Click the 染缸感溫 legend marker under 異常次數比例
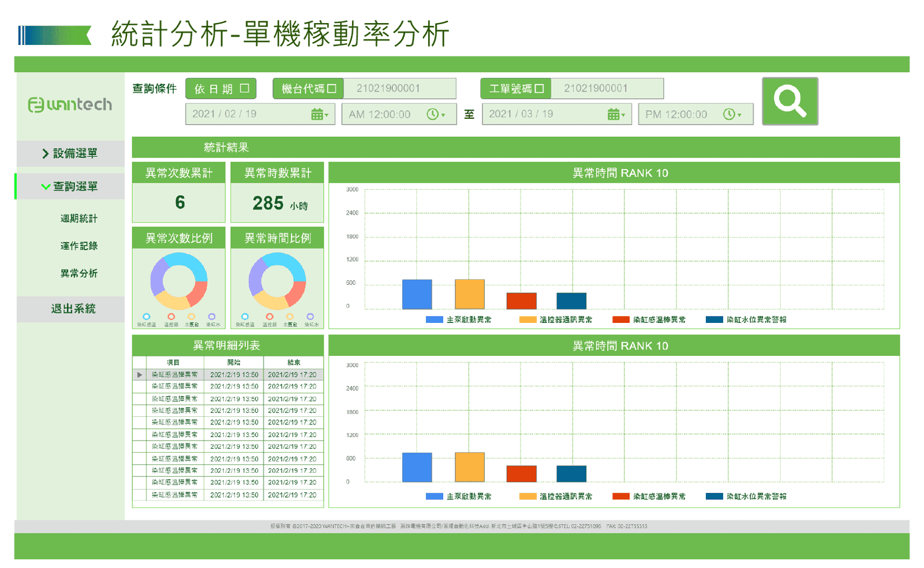The height and width of the screenshot is (568, 924). (147, 317)
